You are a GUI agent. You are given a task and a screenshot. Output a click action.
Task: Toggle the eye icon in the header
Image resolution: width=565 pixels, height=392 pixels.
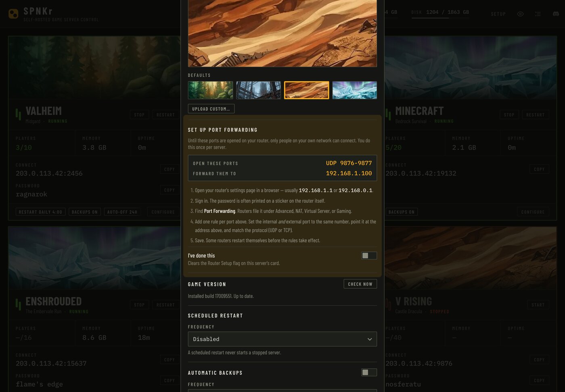coord(520,14)
